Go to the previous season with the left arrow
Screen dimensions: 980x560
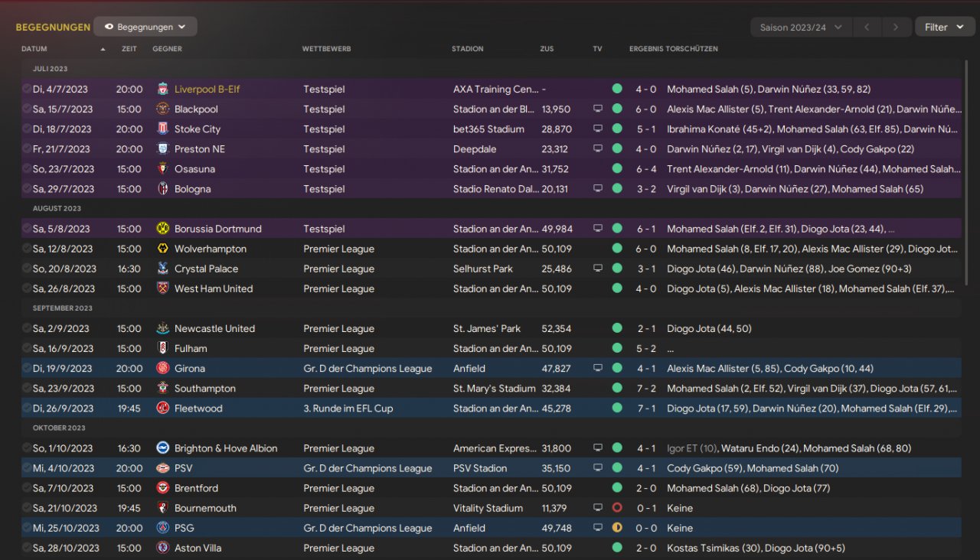(867, 27)
